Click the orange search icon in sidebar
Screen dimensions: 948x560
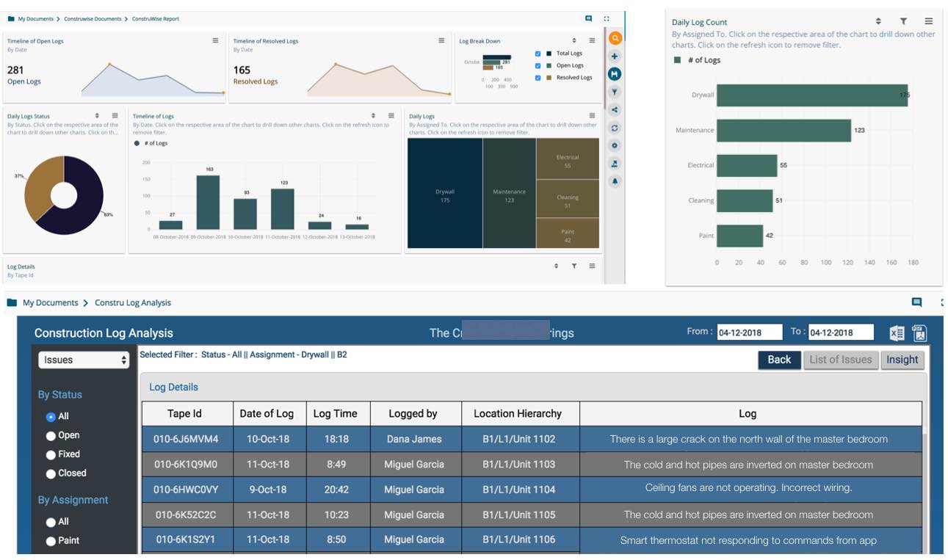click(615, 38)
